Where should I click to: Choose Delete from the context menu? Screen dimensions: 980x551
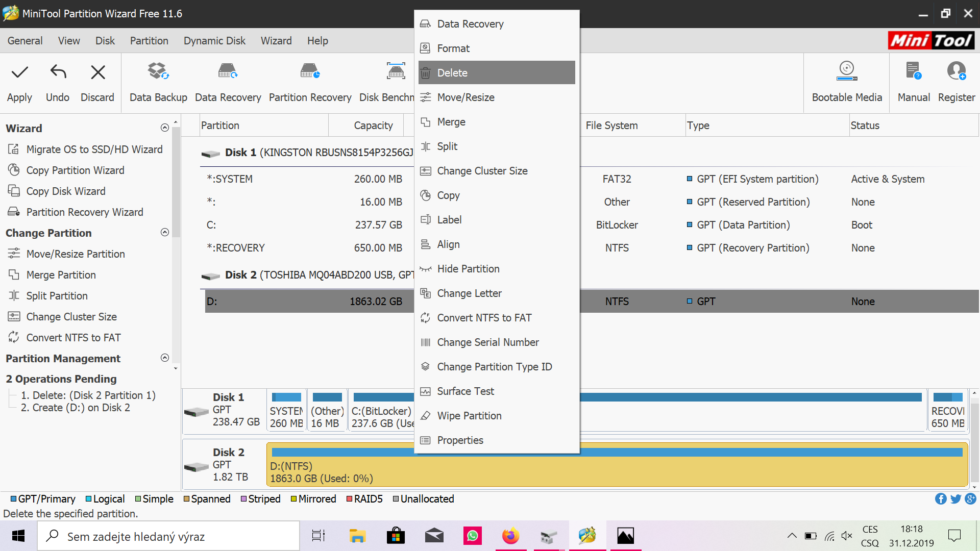click(452, 73)
